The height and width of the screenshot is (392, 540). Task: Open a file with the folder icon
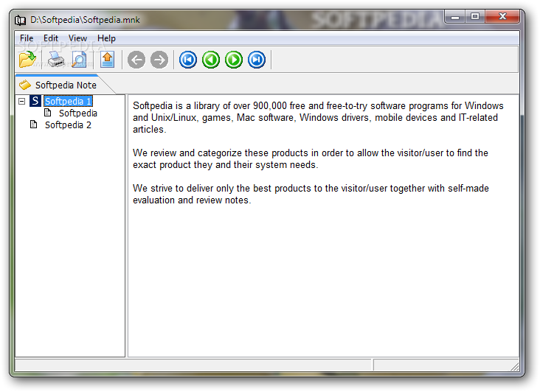pos(27,60)
